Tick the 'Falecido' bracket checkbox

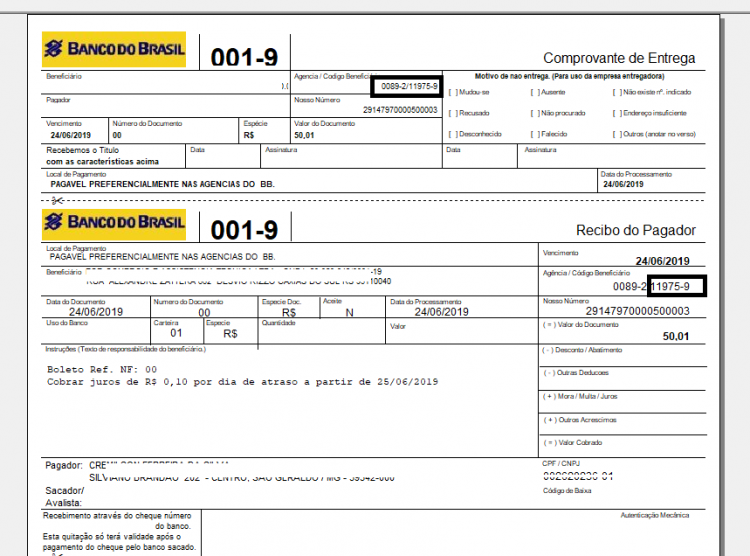(535, 134)
